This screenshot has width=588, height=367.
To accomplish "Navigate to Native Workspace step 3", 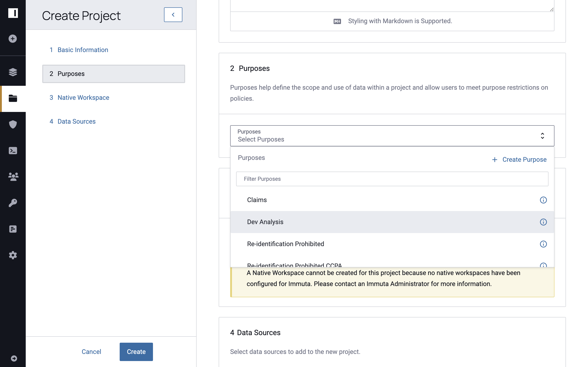I will (83, 98).
